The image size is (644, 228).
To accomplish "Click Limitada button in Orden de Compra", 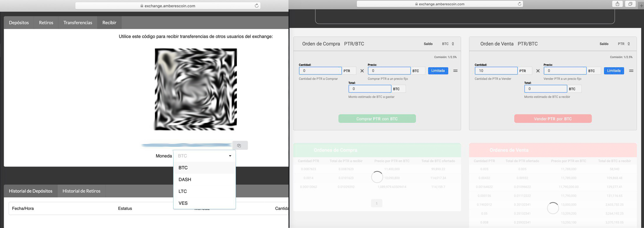I will pos(438,71).
